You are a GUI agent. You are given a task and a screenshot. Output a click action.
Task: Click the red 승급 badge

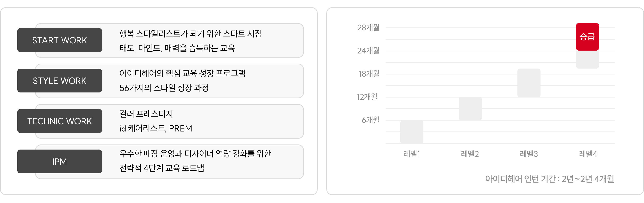coord(587,37)
